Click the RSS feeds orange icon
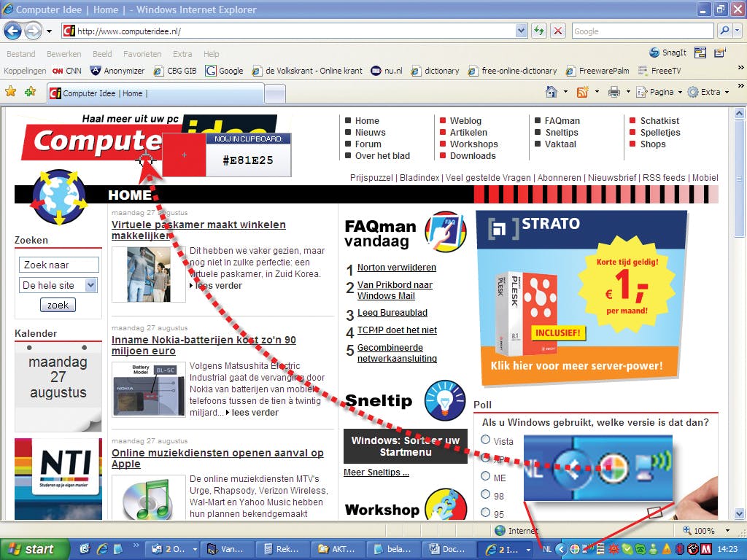Image resolution: width=747 pixels, height=560 pixels. (x=582, y=92)
